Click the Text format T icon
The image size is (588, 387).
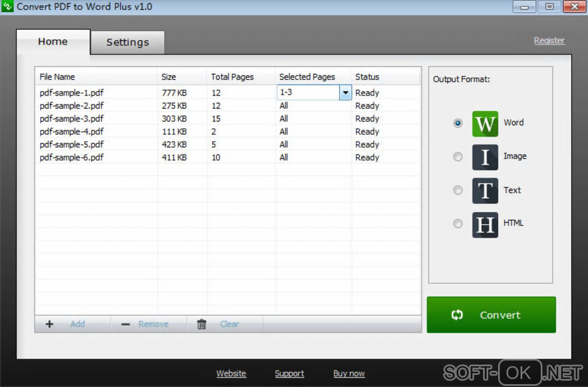485,191
